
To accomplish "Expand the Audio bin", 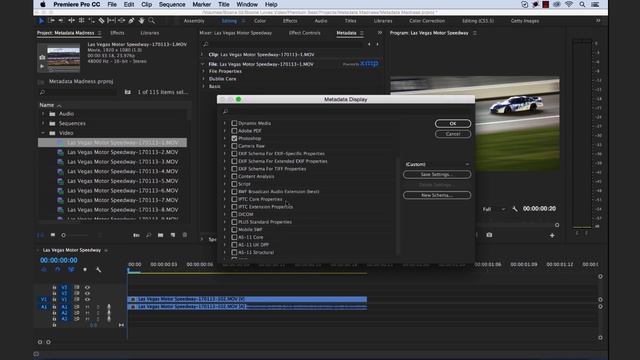I will (x=43, y=114).
